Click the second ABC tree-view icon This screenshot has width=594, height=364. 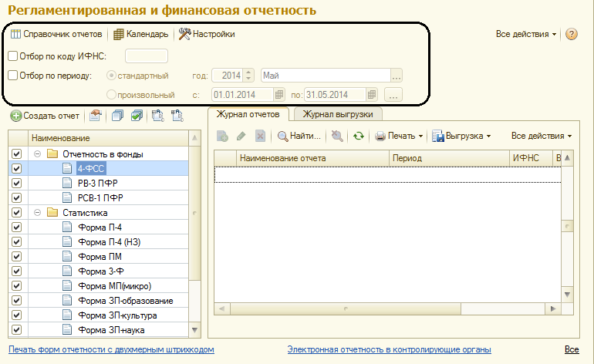pos(177,116)
